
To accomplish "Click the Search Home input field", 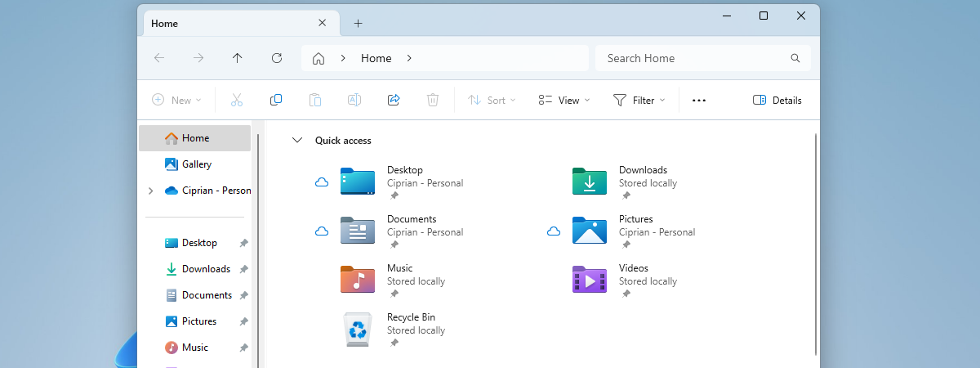I will pyautogui.click(x=703, y=58).
